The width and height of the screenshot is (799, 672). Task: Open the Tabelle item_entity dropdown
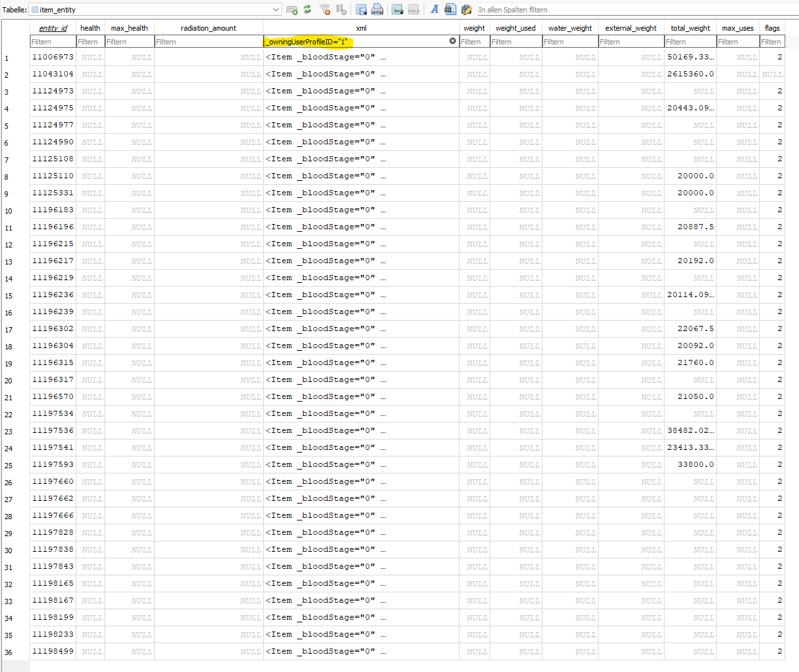point(276,10)
